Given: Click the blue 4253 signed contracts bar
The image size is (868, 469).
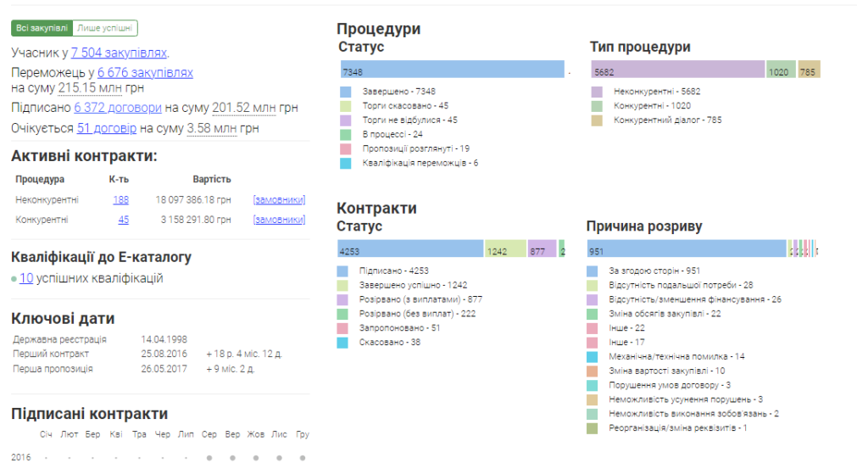Looking at the screenshot, I should coord(410,251).
